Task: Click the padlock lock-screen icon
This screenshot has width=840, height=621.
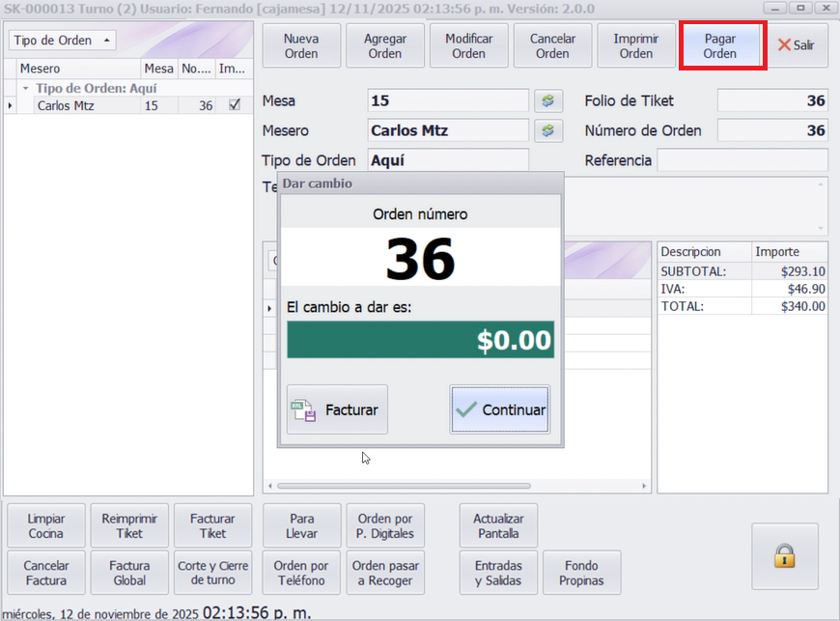Action: pos(784,555)
